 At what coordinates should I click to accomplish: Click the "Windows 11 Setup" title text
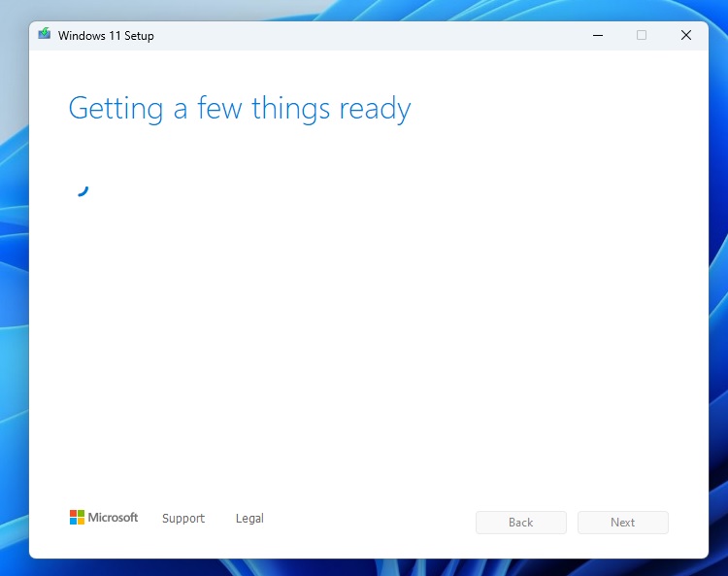tap(106, 36)
